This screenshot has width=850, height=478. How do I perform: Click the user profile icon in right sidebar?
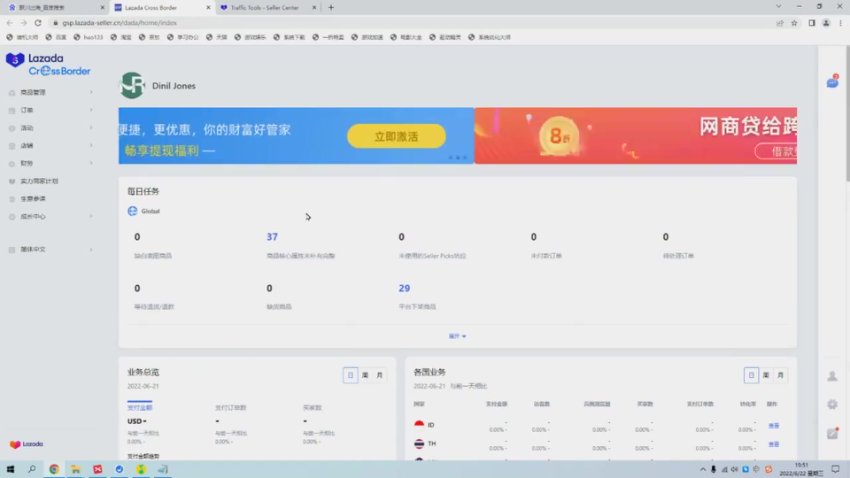[x=832, y=376]
